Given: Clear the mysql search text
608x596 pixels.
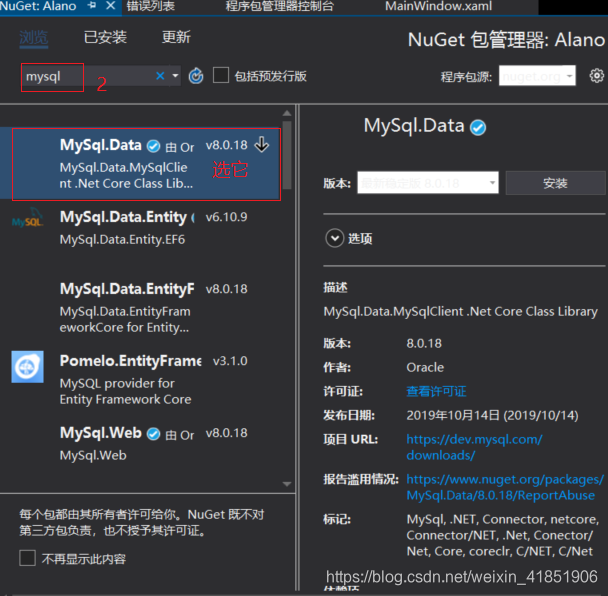Looking at the screenshot, I should coord(160,76).
